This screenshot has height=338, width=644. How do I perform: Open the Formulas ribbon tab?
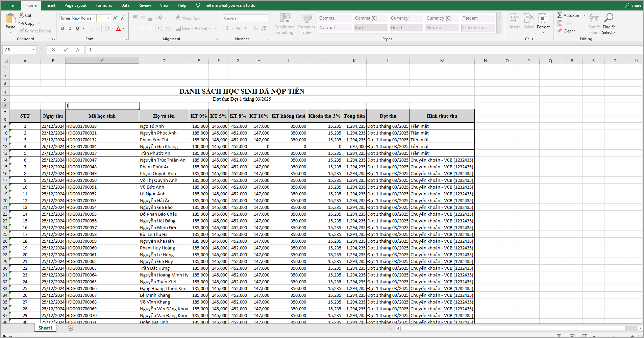104,5
